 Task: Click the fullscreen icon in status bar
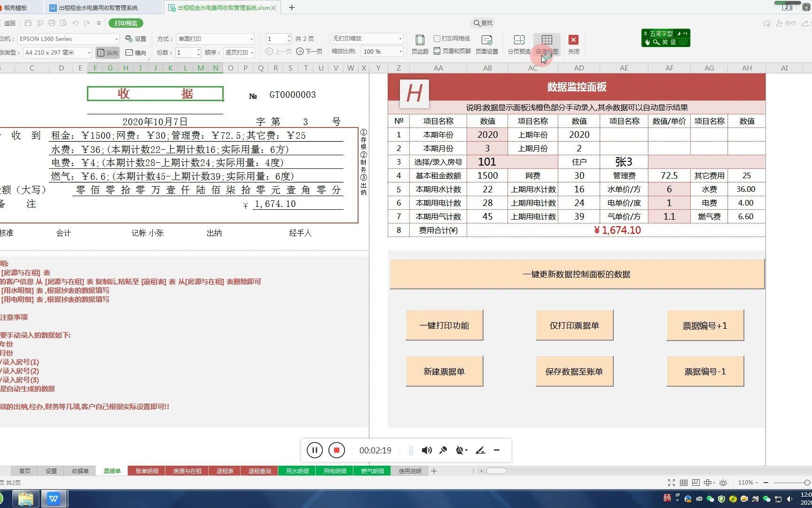point(671,483)
